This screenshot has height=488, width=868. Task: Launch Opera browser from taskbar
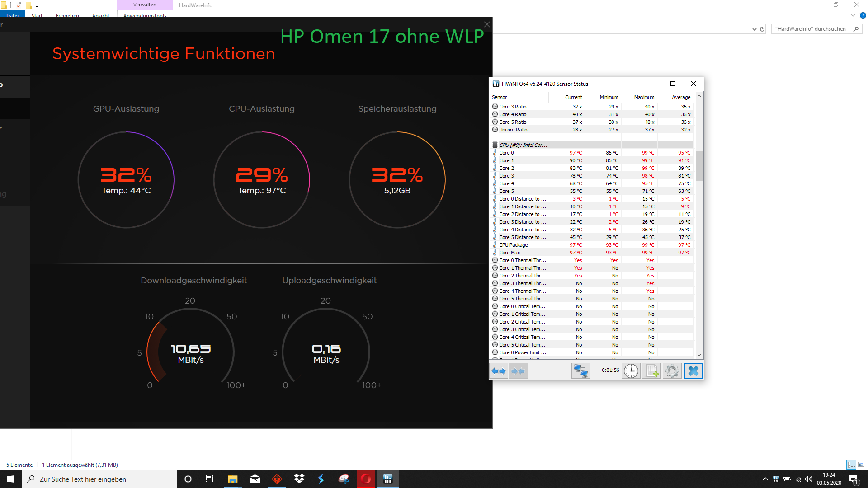pyautogui.click(x=366, y=479)
